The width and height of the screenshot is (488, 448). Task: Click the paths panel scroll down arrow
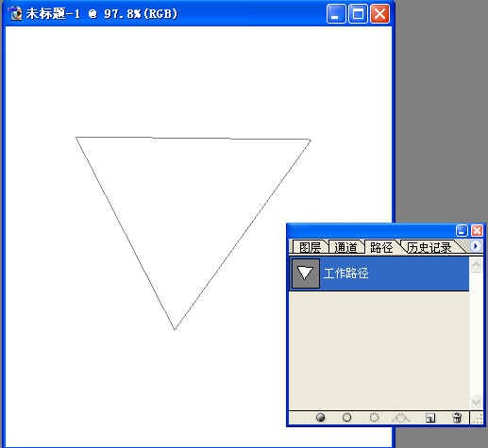[x=476, y=402]
